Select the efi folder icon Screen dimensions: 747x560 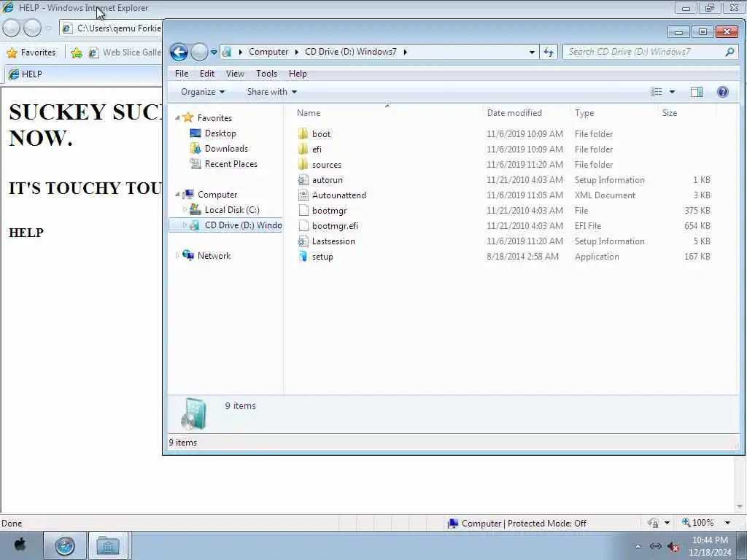click(x=303, y=149)
